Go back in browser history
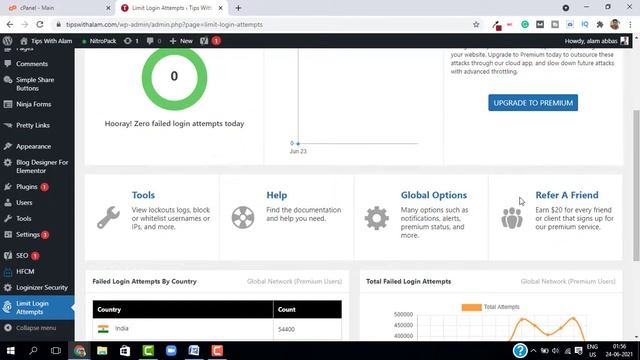The height and width of the screenshot is (360, 640). pos(10,24)
